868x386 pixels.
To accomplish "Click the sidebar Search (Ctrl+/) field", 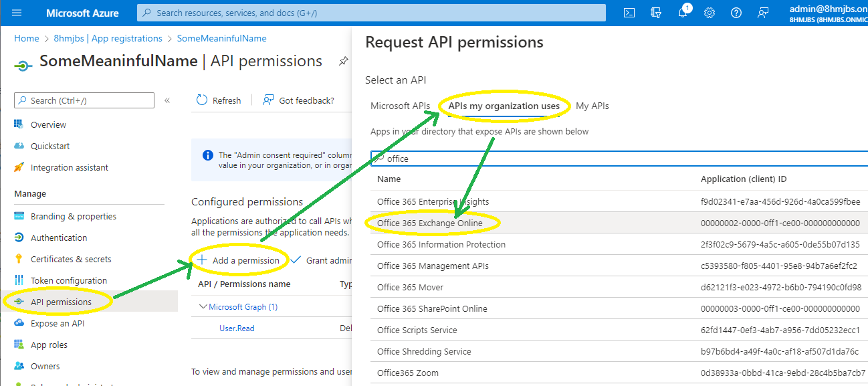I will [84, 100].
